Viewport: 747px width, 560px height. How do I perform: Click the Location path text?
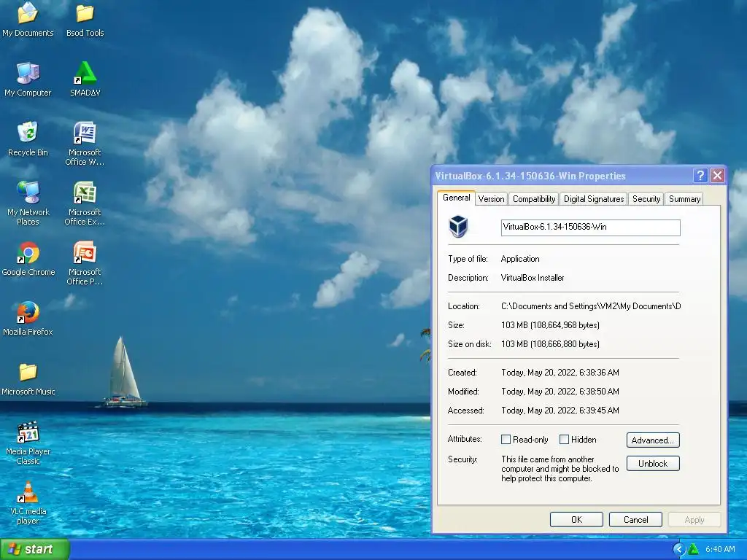point(591,306)
